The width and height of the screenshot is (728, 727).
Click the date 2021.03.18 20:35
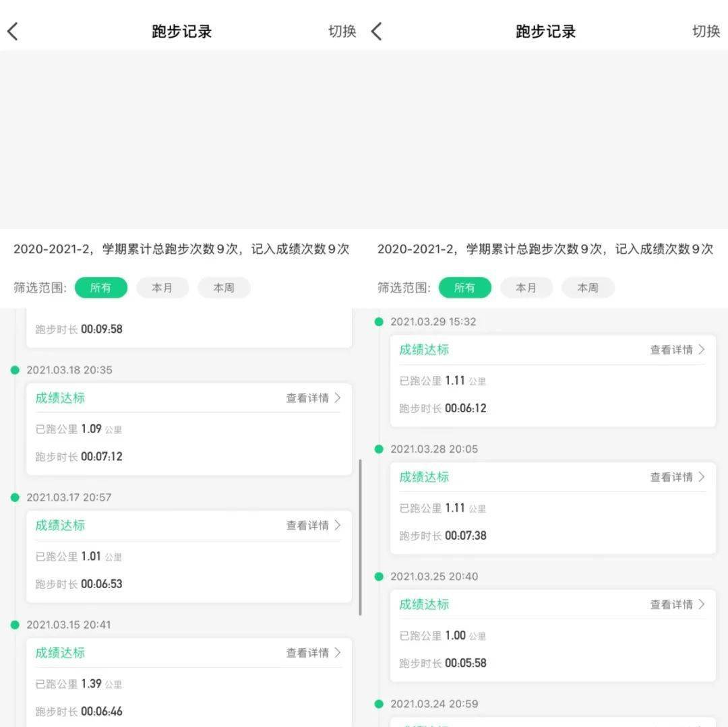click(69, 370)
